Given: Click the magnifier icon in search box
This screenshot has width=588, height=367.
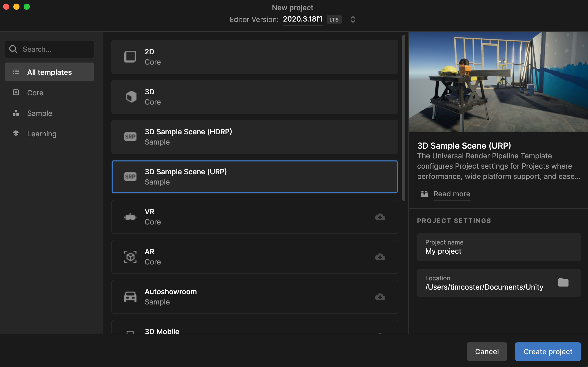Looking at the screenshot, I should (13, 49).
